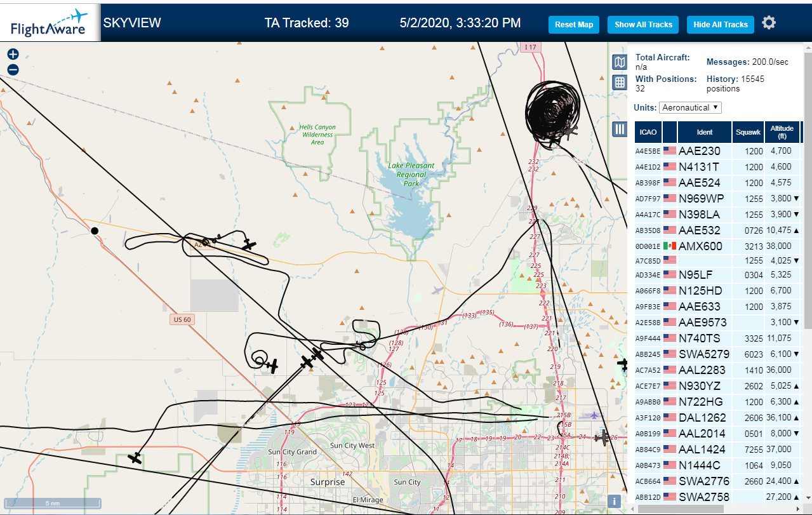Click altitude value 38,000
This screenshot has height=515, width=812.
coord(779,246)
